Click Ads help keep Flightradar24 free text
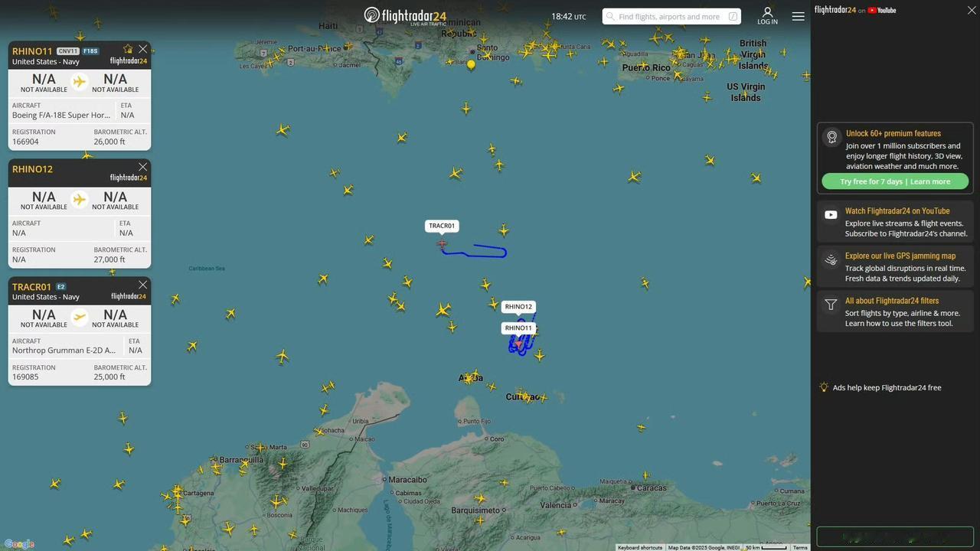This screenshot has height=551, width=980. coord(887,388)
